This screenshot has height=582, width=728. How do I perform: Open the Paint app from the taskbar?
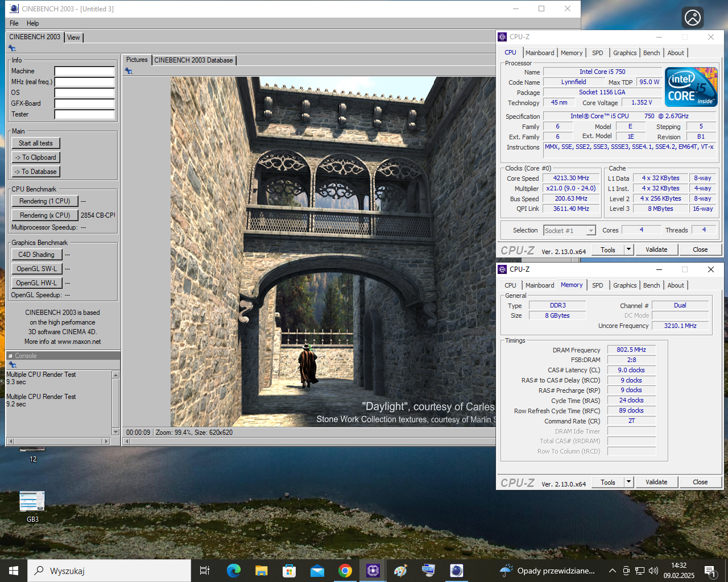click(400, 571)
